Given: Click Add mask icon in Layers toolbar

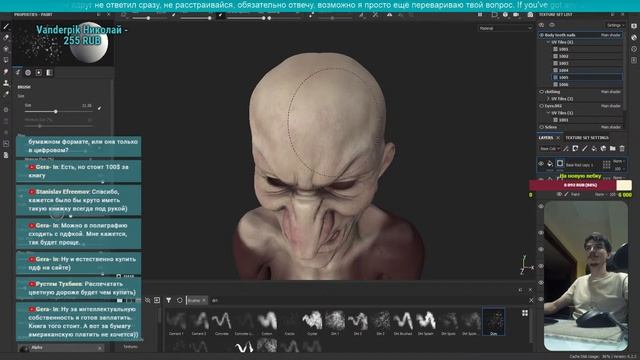Looking at the screenshot, I should 575,149.
